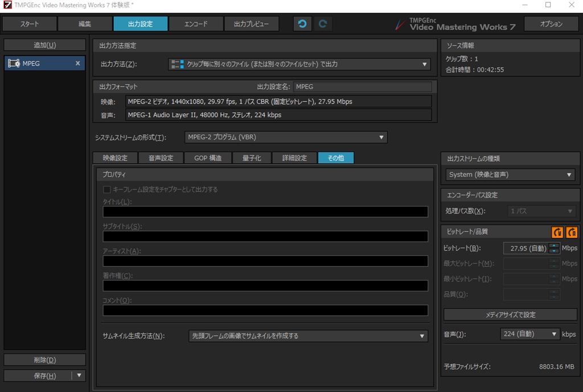Click the bitrate up stepper arrow
The width and height of the screenshot is (583, 392).
[553, 245]
